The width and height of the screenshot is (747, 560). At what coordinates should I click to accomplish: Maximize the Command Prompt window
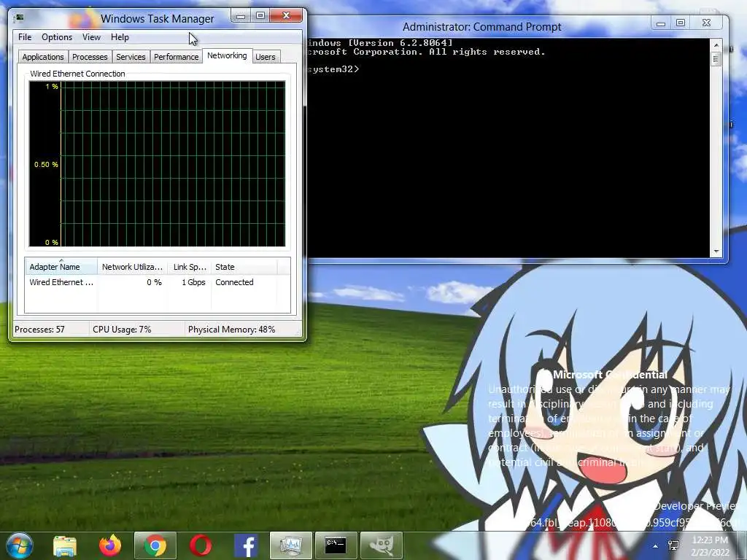[x=681, y=23]
